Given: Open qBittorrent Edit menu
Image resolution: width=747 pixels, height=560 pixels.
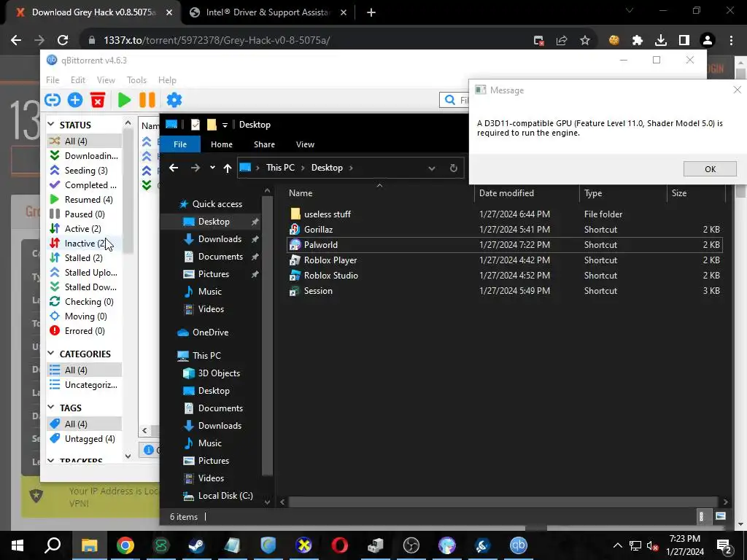Looking at the screenshot, I should point(77,80).
